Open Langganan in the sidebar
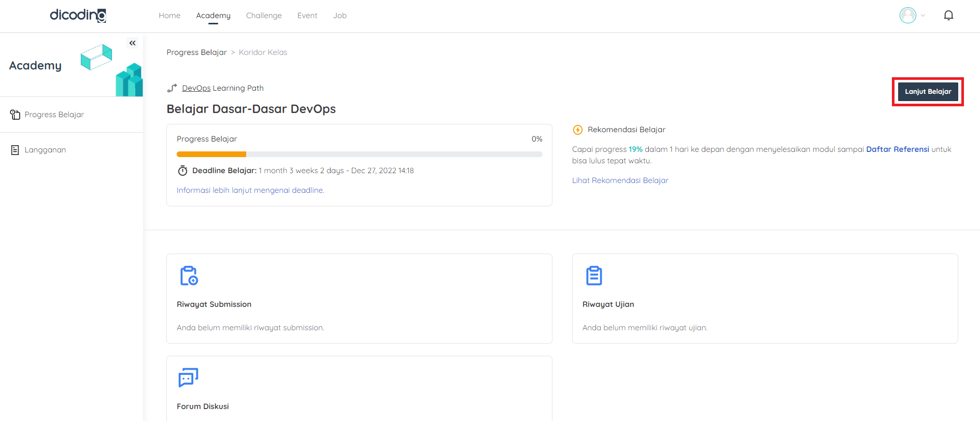The width and height of the screenshot is (980, 421). [x=45, y=150]
